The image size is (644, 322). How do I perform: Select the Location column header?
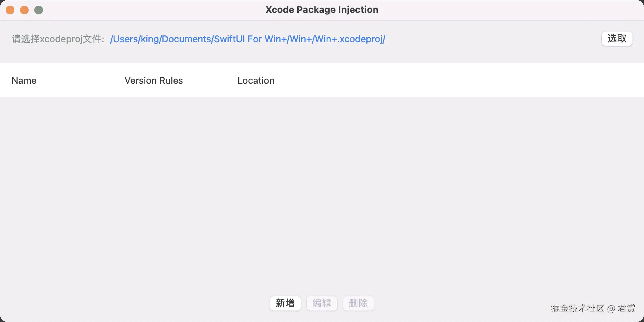(256, 80)
